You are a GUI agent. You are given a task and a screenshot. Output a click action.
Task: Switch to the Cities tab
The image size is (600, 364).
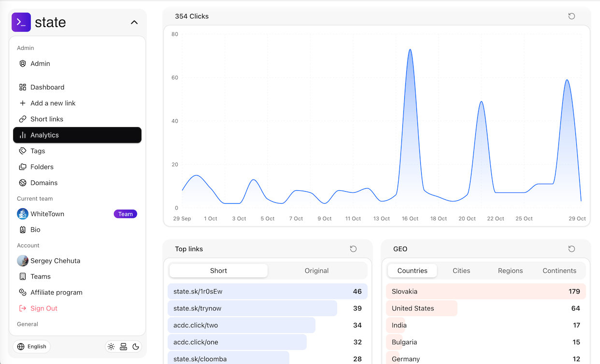coord(461,270)
